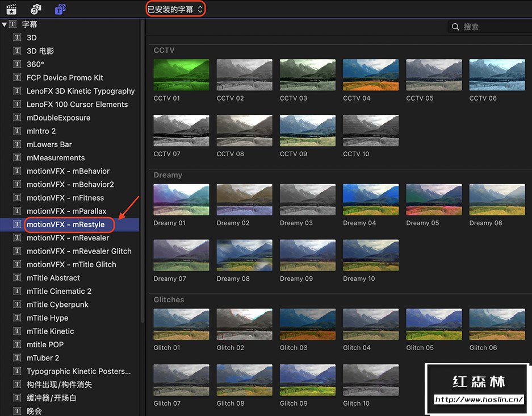Select the CCTV 02 thumbnail
Viewport: 532px width, 416px height.
pos(244,74)
